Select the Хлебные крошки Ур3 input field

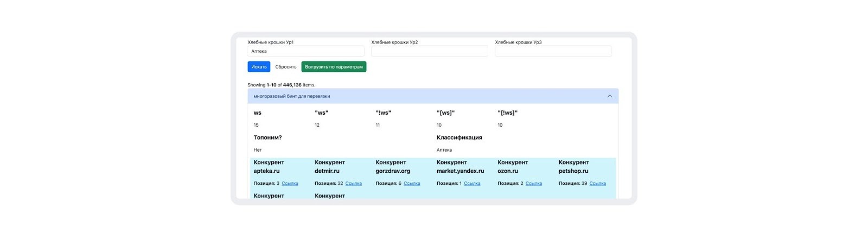(553, 51)
